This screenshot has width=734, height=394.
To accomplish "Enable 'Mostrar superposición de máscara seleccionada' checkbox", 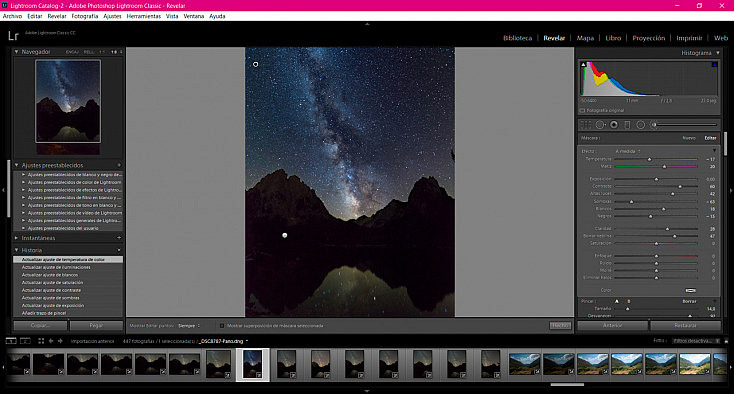I will point(222,326).
